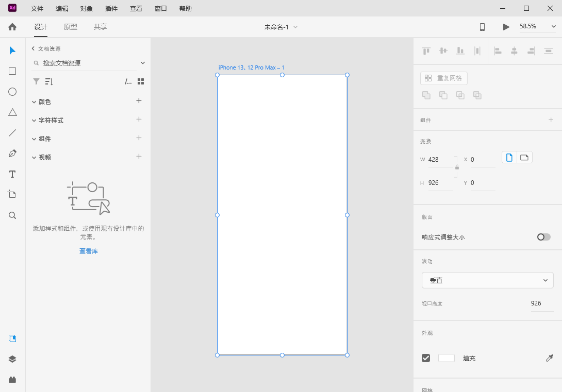Select the Artboard tool

tap(12, 194)
